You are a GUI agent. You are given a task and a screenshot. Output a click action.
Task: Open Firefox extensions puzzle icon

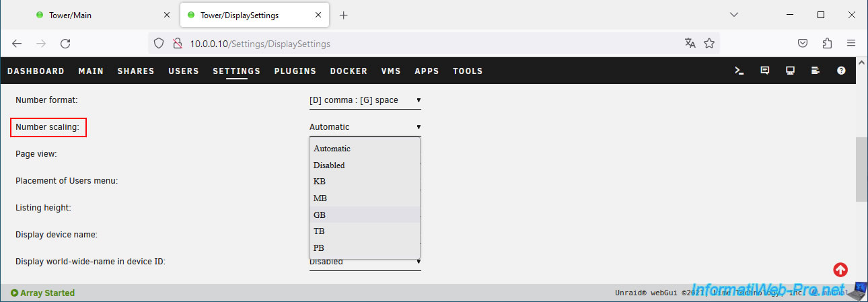click(827, 43)
